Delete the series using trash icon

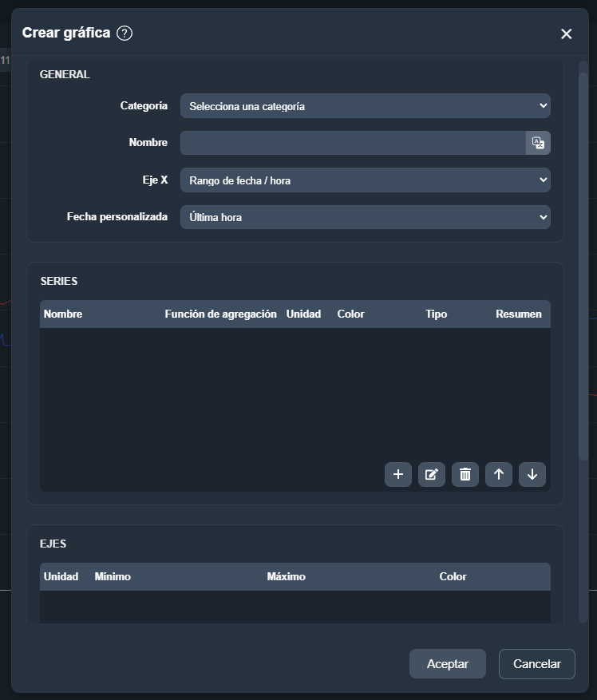[465, 474]
